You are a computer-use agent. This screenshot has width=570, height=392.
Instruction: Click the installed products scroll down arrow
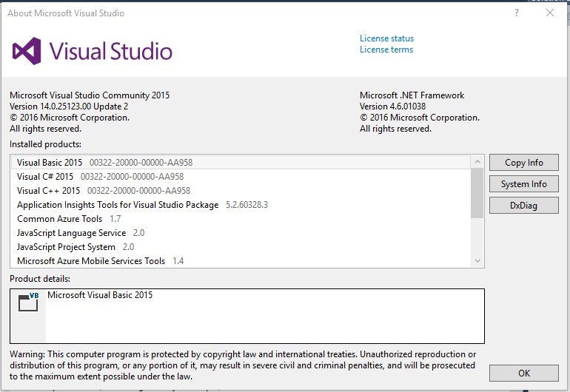tap(477, 260)
